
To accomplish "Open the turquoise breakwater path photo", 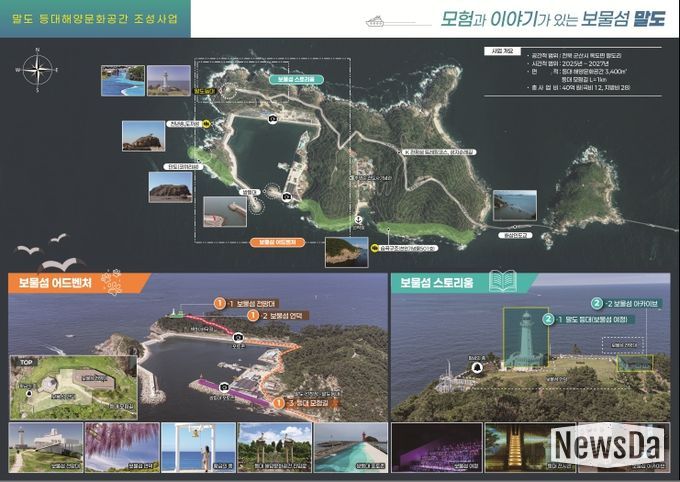I will click(351, 448).
